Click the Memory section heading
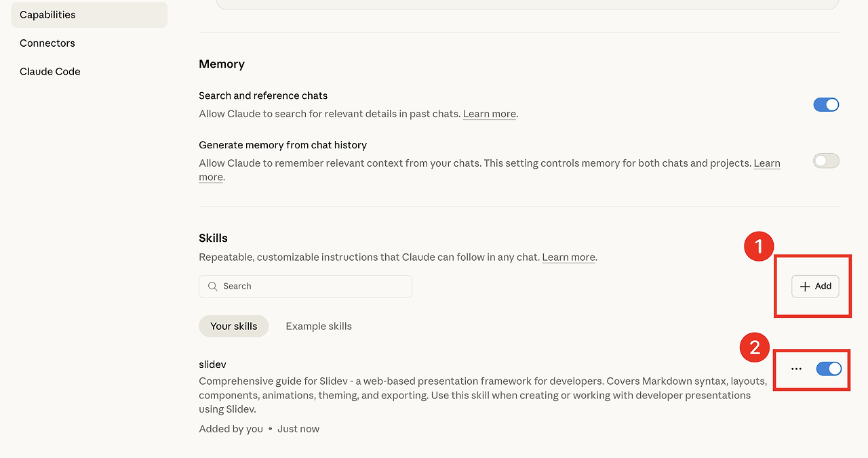 point(222,64)
